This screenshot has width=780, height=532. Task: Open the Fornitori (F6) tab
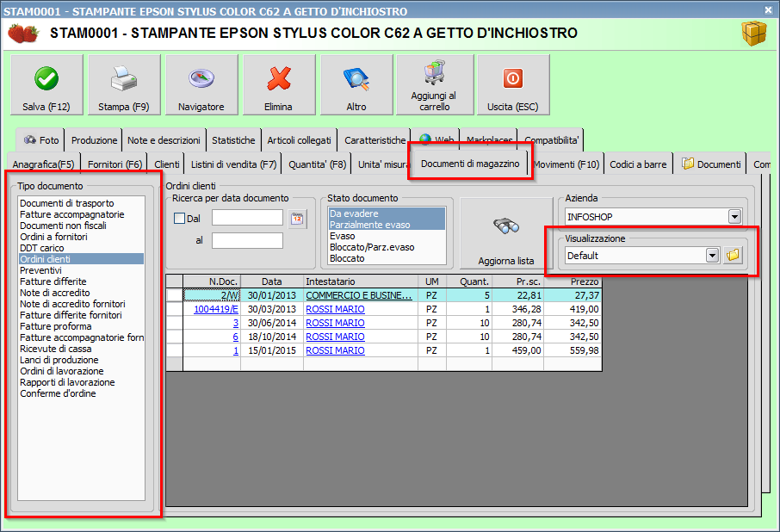[115, 164]
